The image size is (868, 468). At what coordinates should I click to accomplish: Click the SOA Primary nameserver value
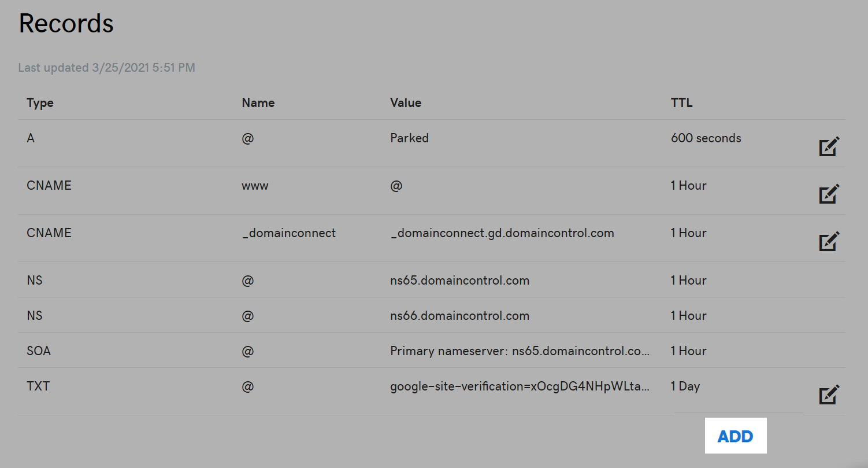520,351
